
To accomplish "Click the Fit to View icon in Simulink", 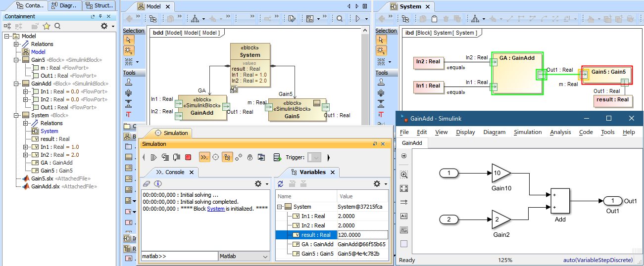I will pos(403,188).
